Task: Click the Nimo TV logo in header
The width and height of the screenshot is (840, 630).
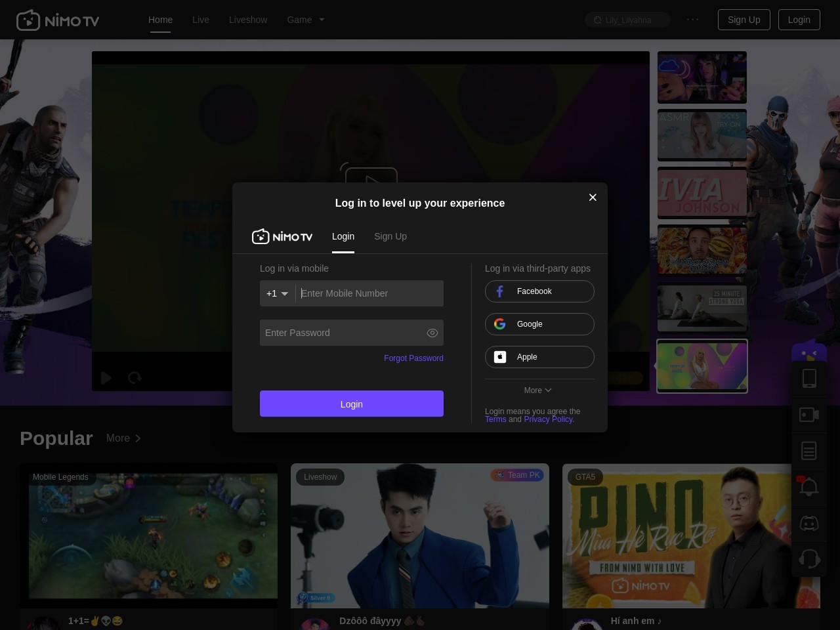Action: click(x=58, y=20)
